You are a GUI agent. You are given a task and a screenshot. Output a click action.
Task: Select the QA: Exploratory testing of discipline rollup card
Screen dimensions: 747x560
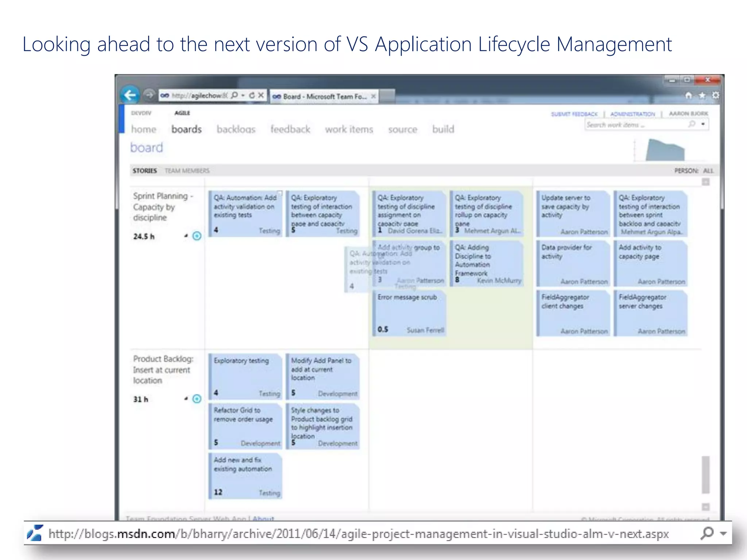(x=487, y=214)
